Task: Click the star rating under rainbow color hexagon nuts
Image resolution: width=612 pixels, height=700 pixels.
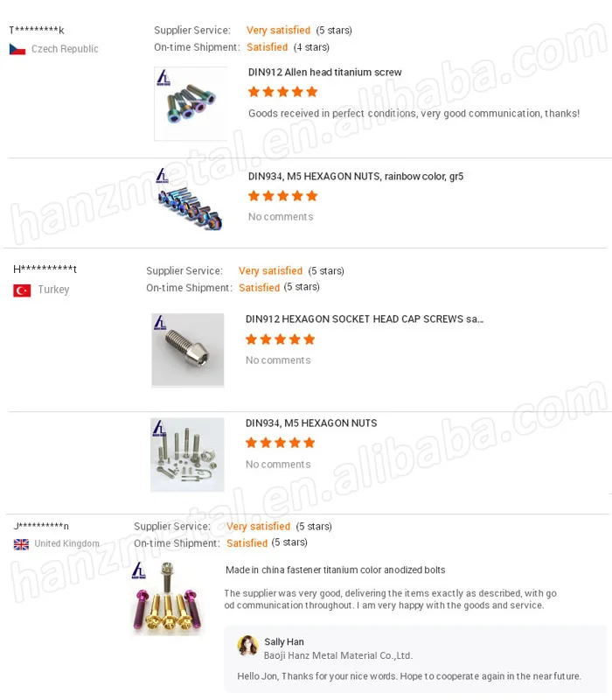Action: coord(282,196)
